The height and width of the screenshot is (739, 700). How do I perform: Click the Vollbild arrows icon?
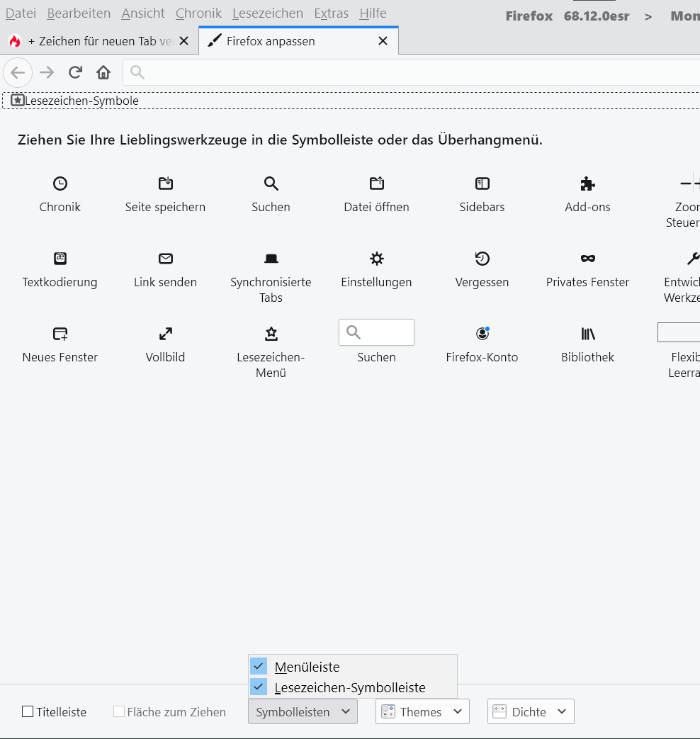[x=166, y=334]
